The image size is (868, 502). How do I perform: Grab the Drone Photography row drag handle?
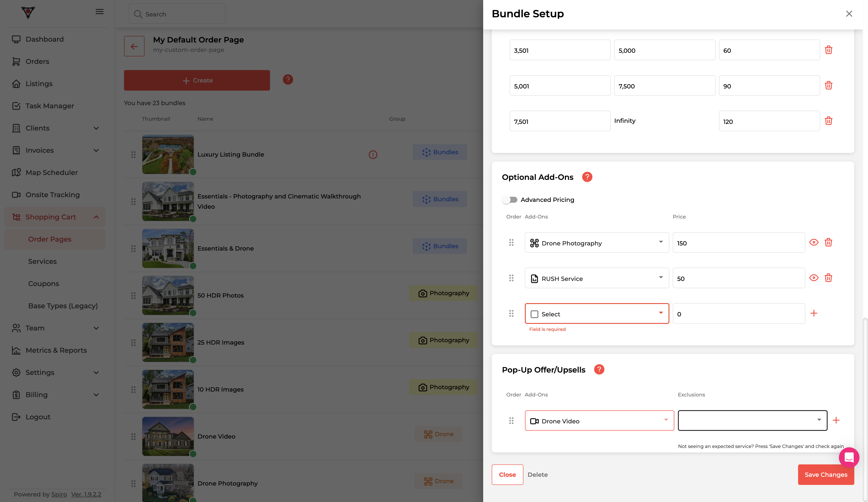pos(511,243)
